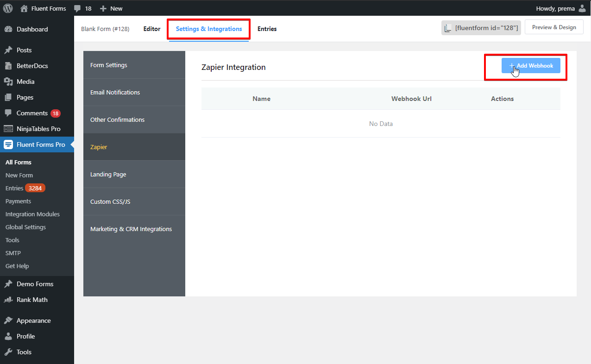Click the NinjaTables Pro table icon

click(x=8, y=129)
